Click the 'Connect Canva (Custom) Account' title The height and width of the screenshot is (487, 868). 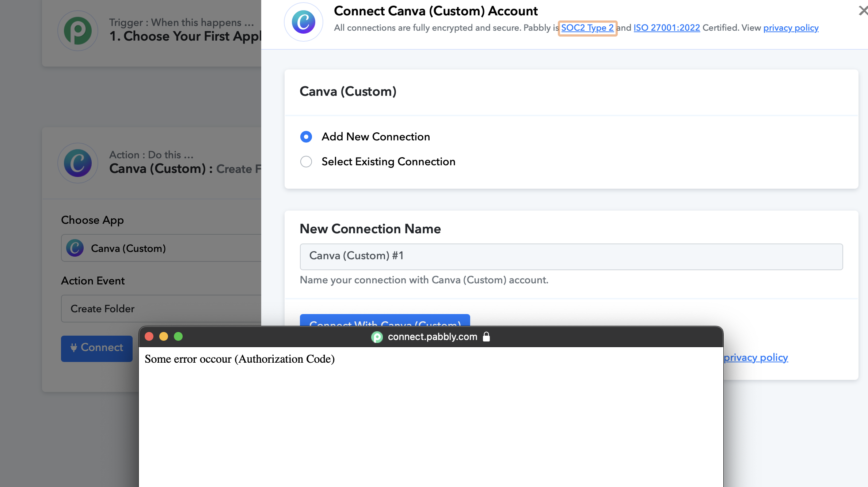coord(436,11)
